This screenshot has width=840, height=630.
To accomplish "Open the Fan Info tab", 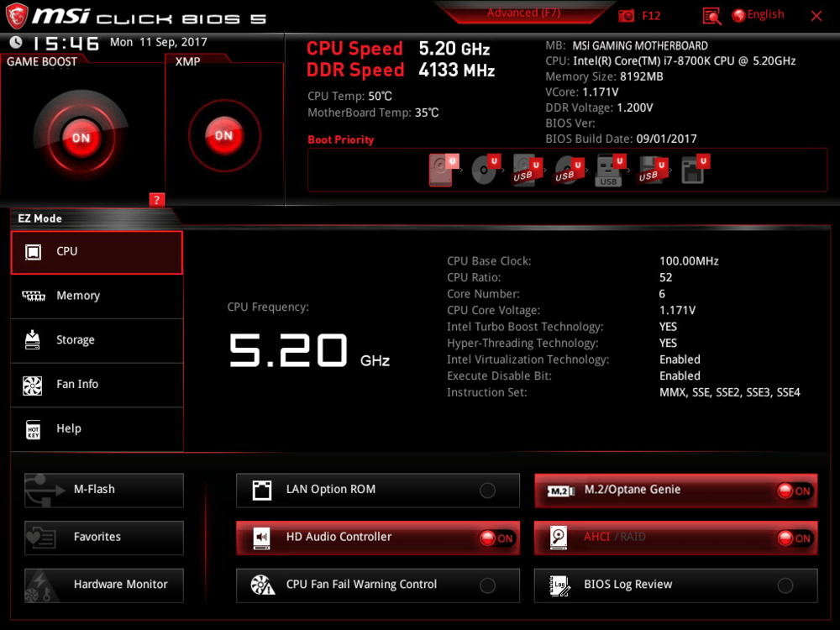I will (97, 385).
